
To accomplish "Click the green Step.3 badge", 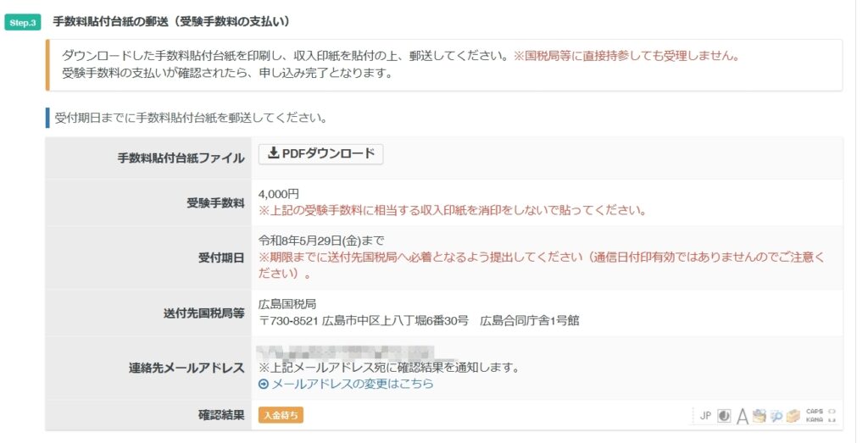I will [x=23, y=22].
